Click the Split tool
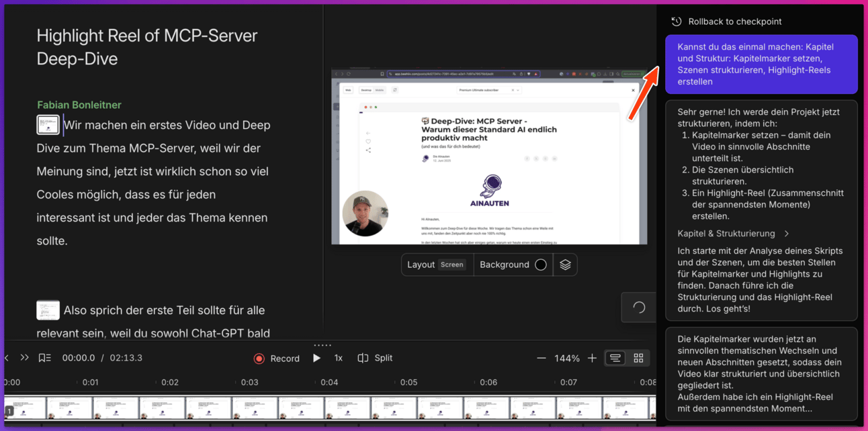 coord(375,358)
